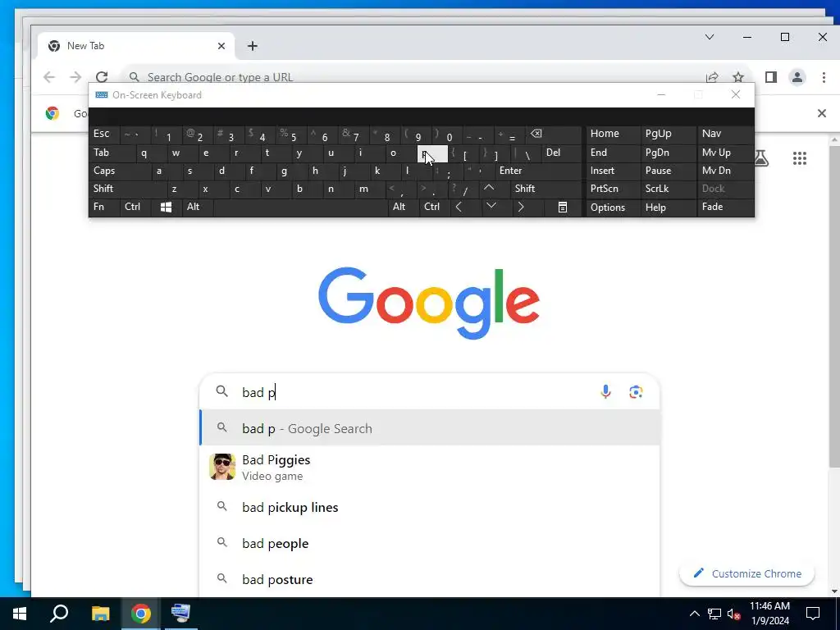Screen dimensions: 840x630
Task: Tap the left arrow key on keyboard
Action: (x=459, y=207)
